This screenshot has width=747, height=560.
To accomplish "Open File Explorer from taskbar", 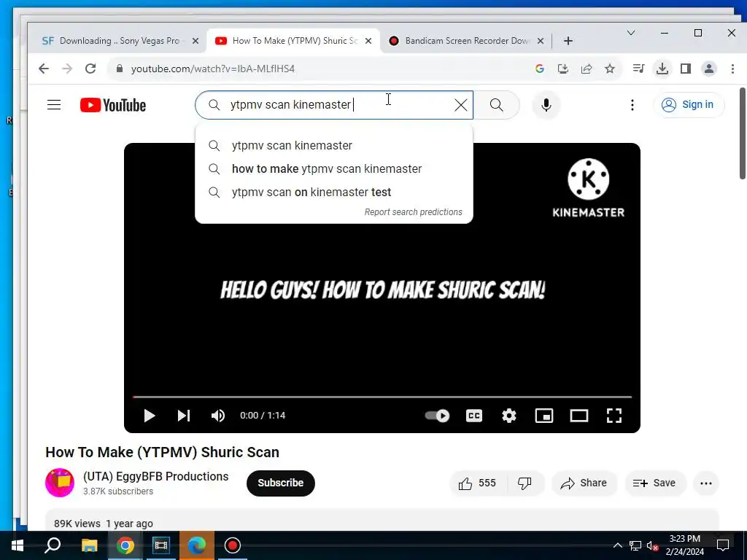I will (89, 545).
